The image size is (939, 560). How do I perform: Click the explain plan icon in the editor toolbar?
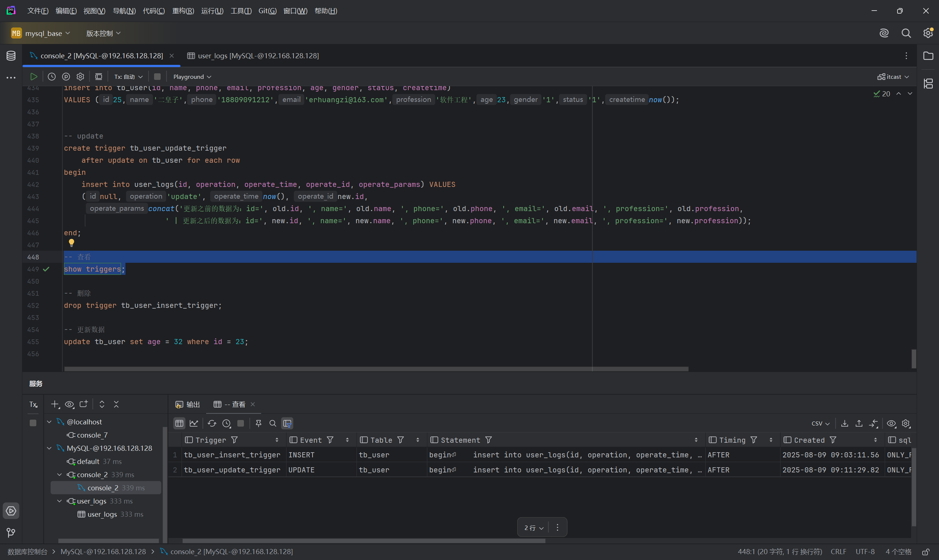tap(66, 77)
